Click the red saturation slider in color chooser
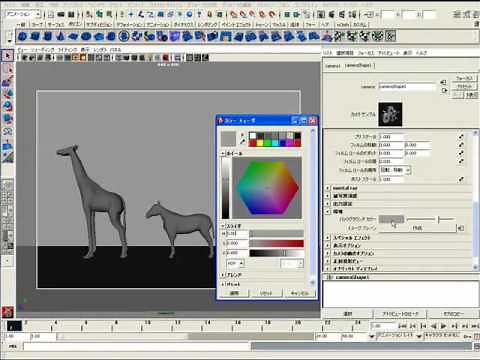 coord(276,243)
